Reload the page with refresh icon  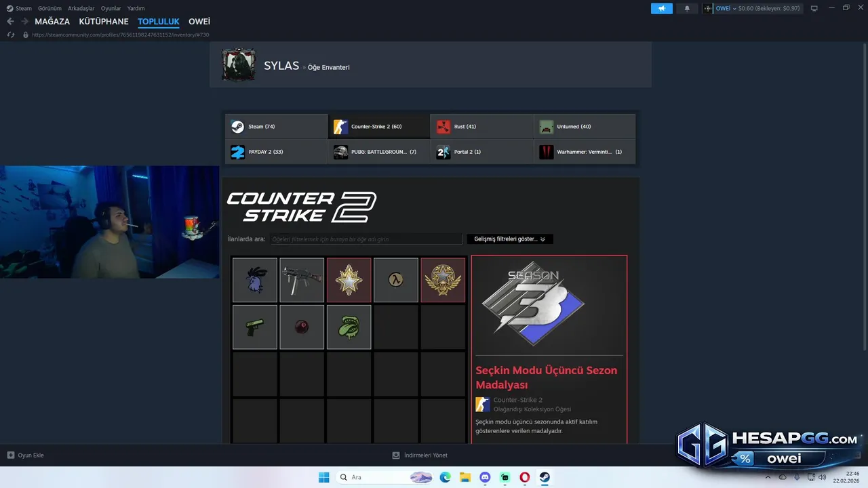(11, 35)
